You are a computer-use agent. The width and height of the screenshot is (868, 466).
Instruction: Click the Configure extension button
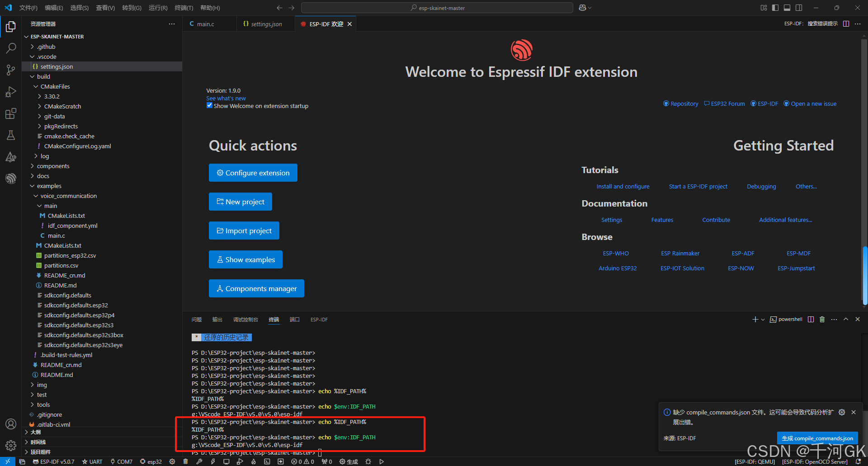(253, 173)
